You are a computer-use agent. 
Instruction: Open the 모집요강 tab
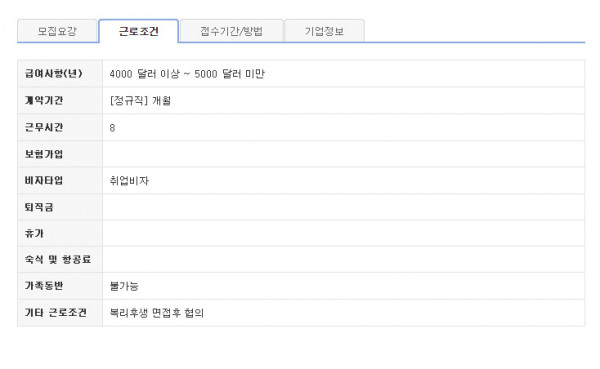[x=57, y=31]
